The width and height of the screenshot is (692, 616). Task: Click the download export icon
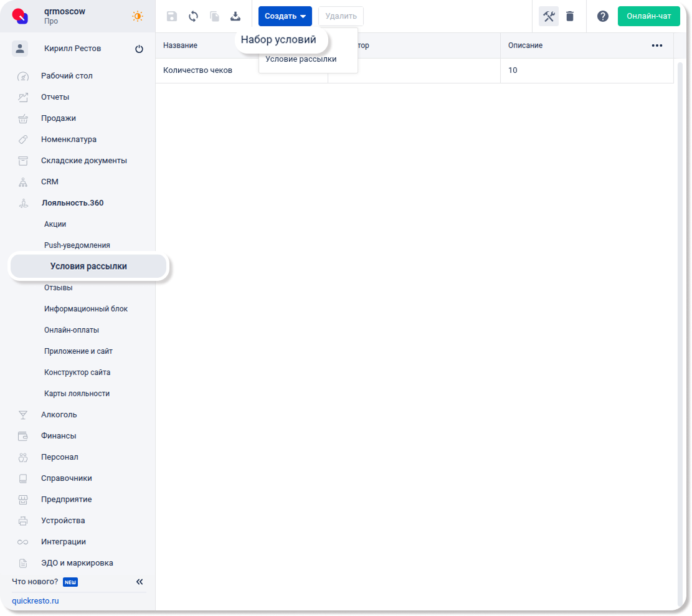[235, 16]
